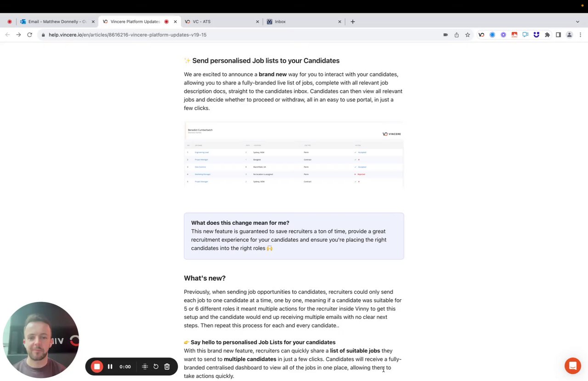
Task: Go forward in browser history
Action: click(x=18, y=34)
